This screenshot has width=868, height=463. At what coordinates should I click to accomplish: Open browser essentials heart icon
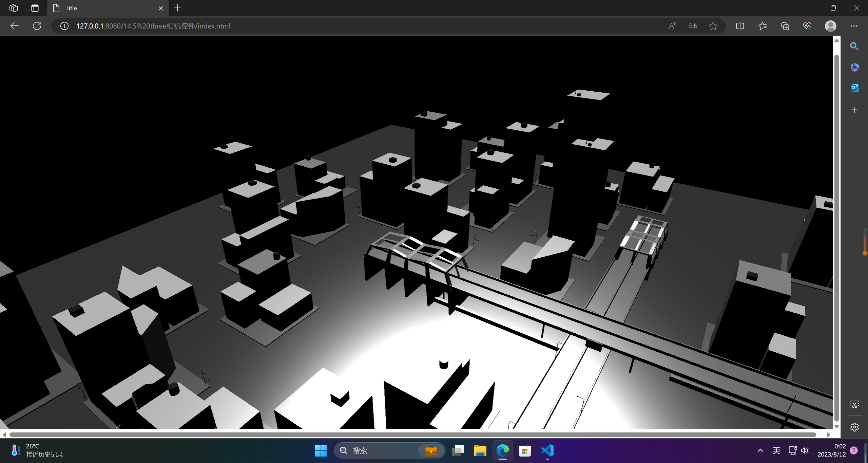[807, 26]
